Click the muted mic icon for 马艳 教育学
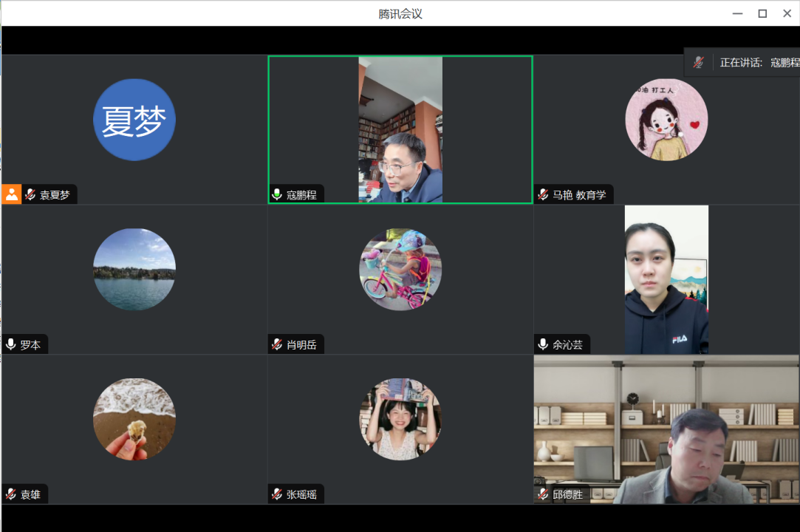 (543, 195)
